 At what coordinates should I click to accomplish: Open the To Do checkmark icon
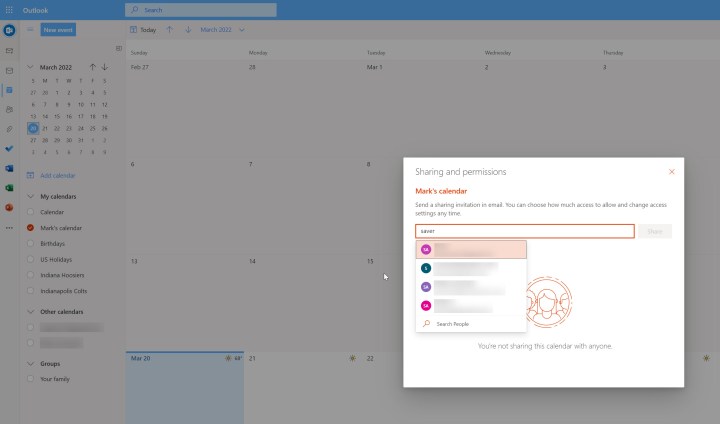(x=9, y=149)
